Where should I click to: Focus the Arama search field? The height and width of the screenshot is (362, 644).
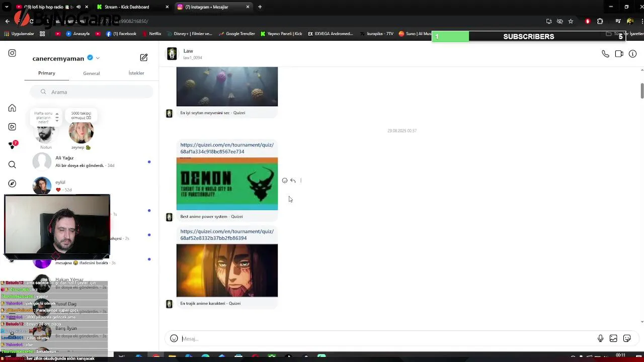point(91,92)
